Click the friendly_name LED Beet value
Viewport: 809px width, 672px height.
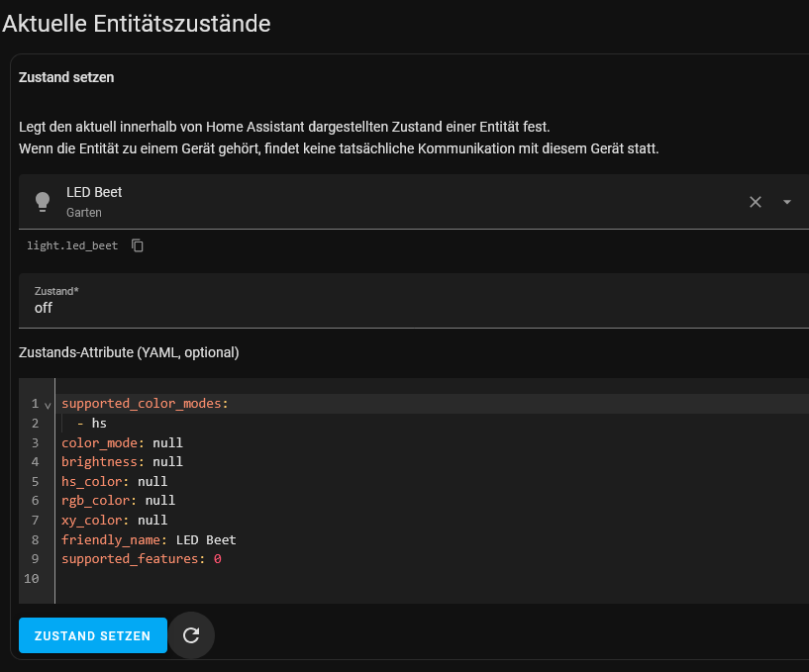206,540
